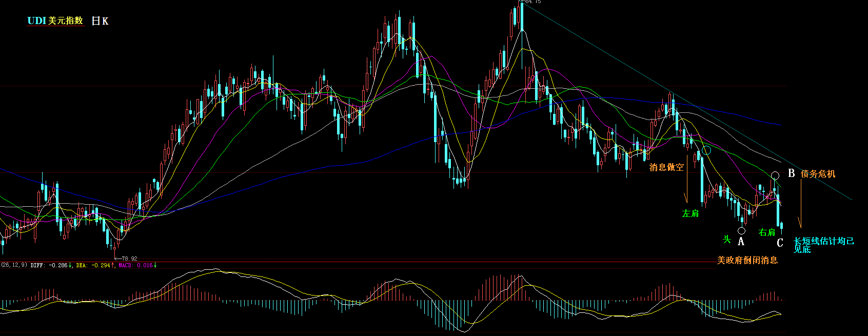Screen dimensions: 868x336
Task: Click the 78.92 low price label
Action: pos(129,259)
